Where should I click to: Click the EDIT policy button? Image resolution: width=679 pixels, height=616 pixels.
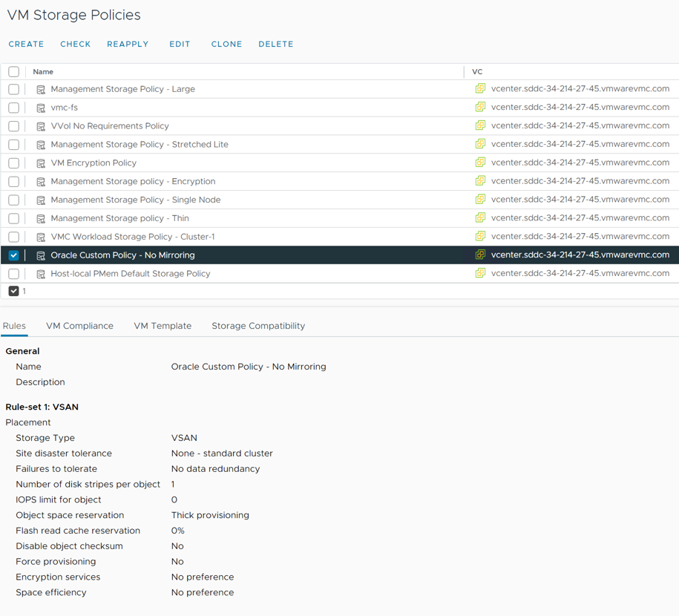click(180, 45)
